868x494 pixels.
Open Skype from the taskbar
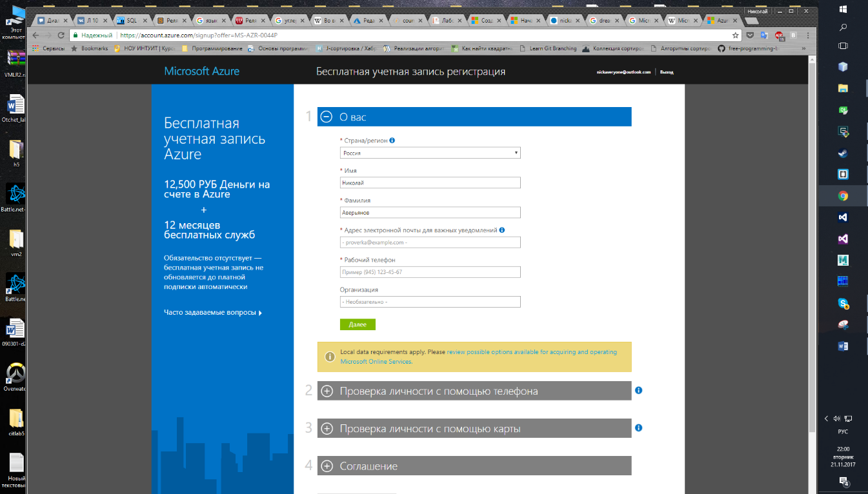pyautogui.click(x=843, y=303)
